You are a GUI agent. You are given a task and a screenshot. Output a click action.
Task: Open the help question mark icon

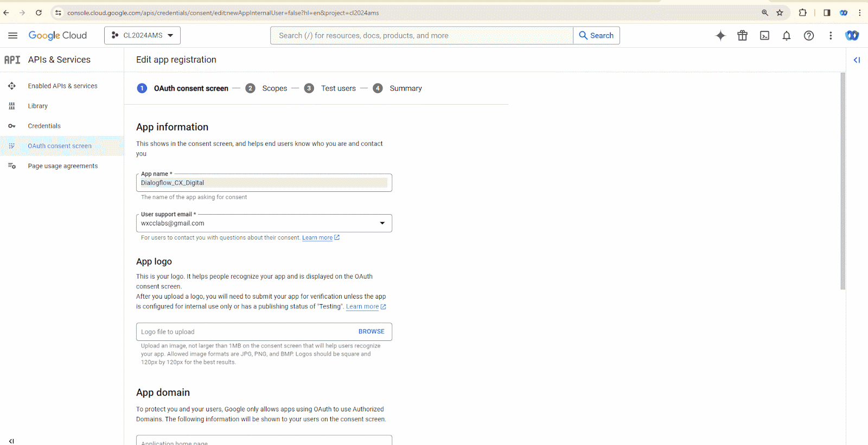click(x=808, y=35)
